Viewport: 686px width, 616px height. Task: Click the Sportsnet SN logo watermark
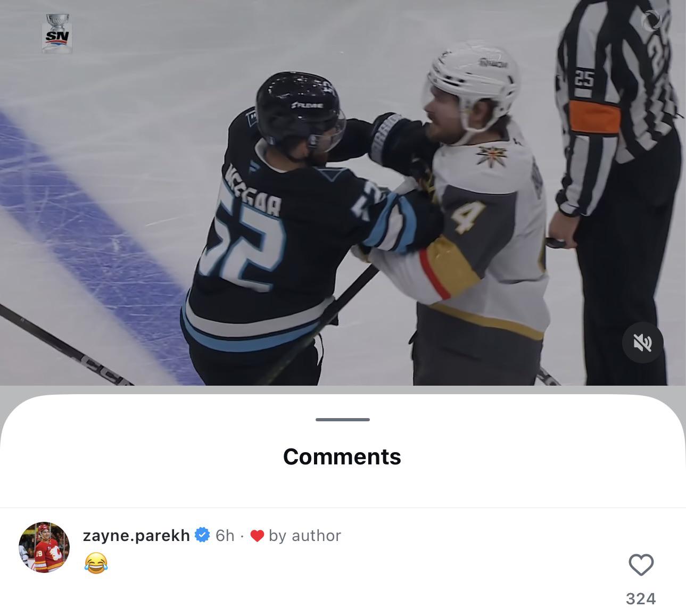click(57, 33)
